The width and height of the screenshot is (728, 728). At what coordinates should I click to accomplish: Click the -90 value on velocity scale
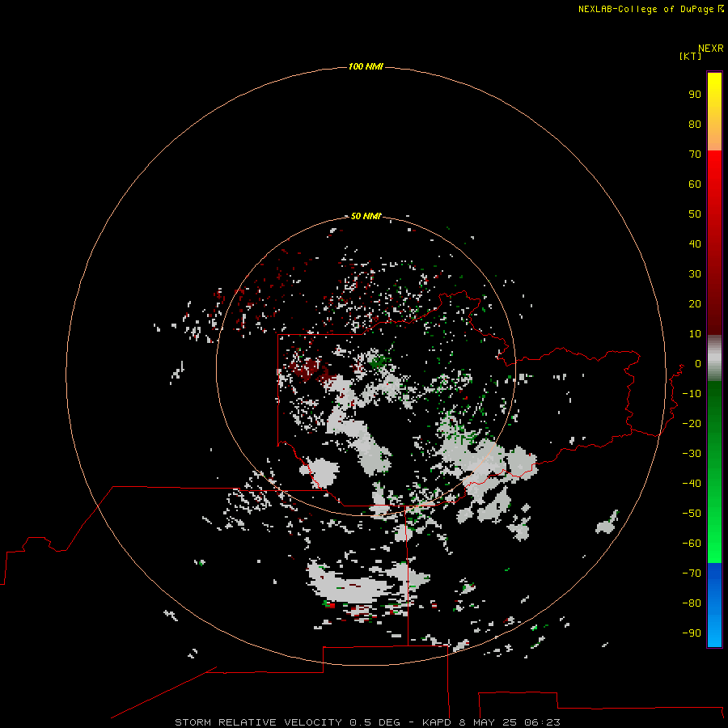click(692, 633)
